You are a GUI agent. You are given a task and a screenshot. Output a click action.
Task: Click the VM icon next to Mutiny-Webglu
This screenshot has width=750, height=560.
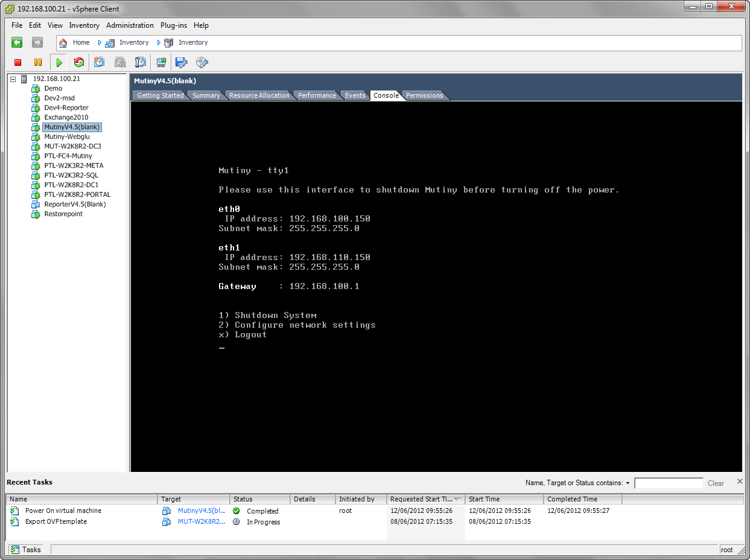(x=36, y=137)
